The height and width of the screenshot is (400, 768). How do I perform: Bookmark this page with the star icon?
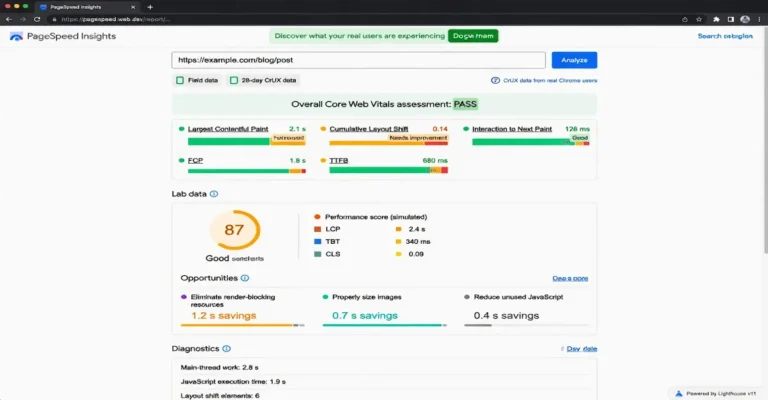coord(699,19)
